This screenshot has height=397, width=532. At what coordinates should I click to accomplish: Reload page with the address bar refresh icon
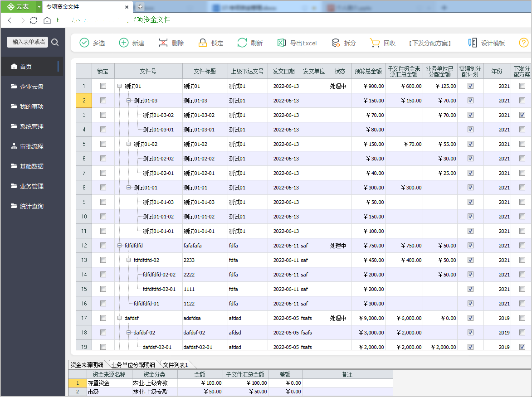pos(34,20)
